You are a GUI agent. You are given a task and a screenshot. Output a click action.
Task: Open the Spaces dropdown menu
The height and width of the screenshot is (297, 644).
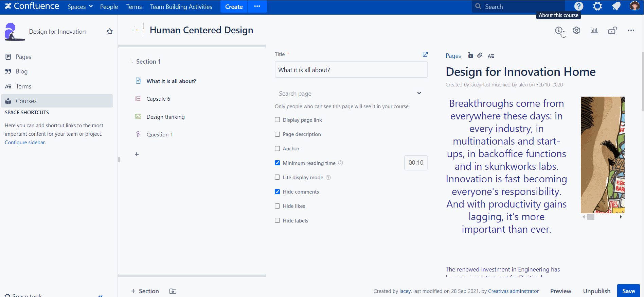[x=80, y=7]
